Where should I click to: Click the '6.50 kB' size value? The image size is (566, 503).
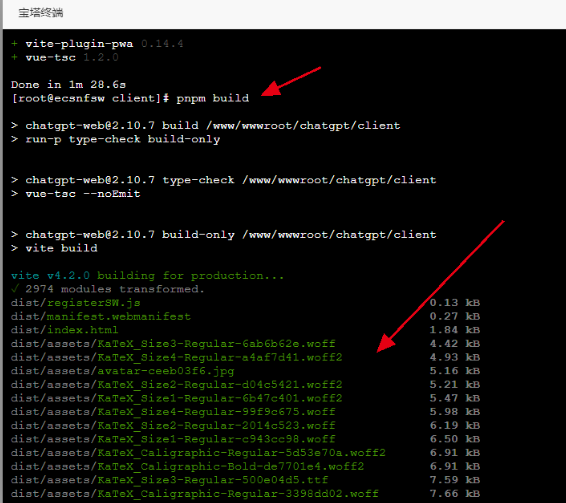point(455,439)
